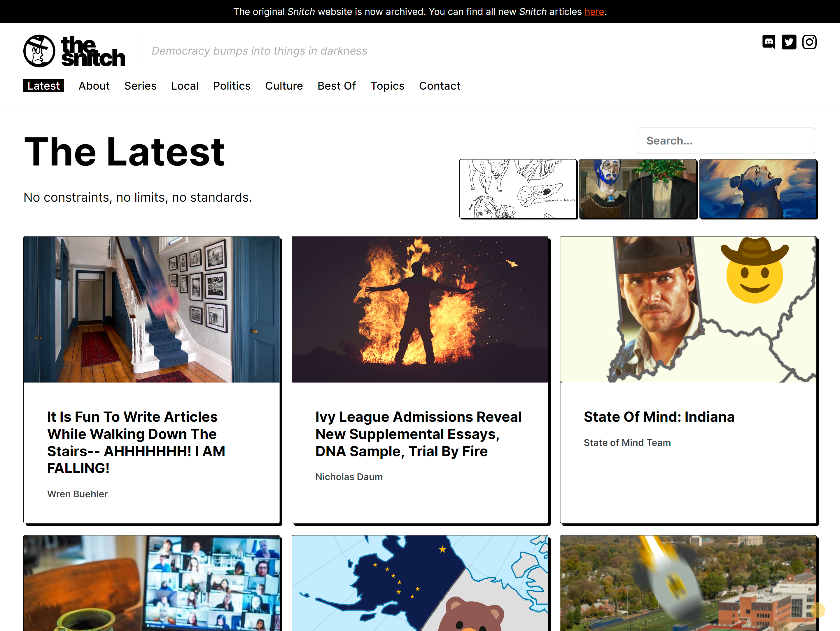Go to the Local section

tap(185, 86)
